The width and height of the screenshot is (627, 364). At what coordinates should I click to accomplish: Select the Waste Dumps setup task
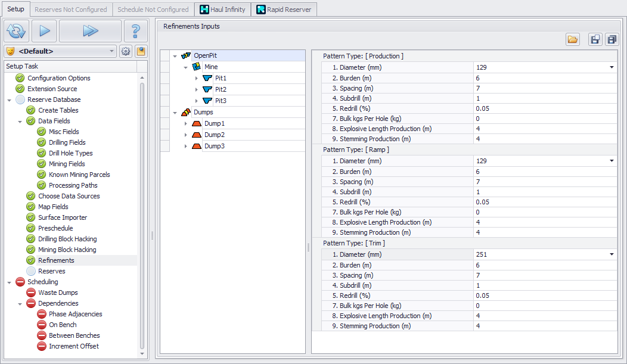[x=58, y=293]
